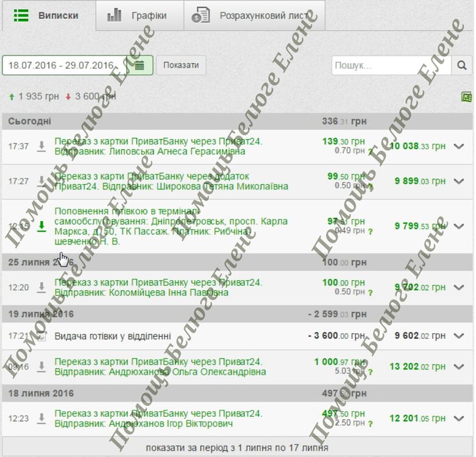Click download icon of 12:23 transaction
Screen dimensions: 476x457
[41, 419]
